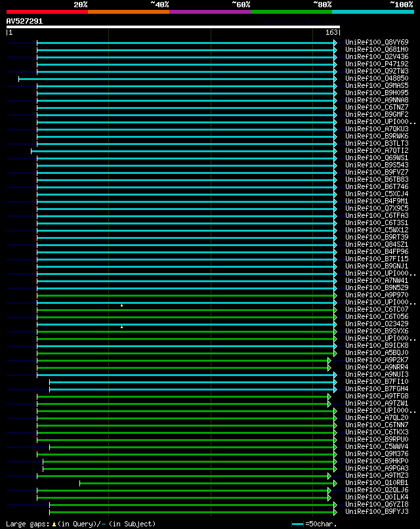Viewport: 420px width, 529px height.
Task: Open hit UniRef100_A7QL20
Action: click(x=377, y=418)
